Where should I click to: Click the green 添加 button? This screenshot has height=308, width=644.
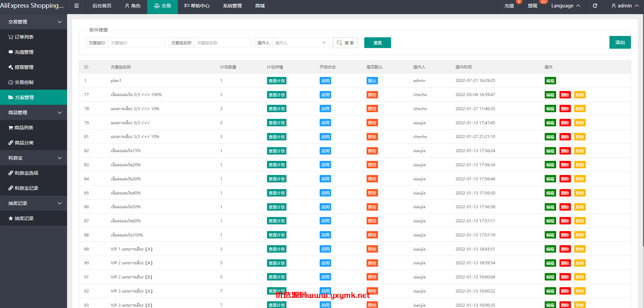[620, 42]
